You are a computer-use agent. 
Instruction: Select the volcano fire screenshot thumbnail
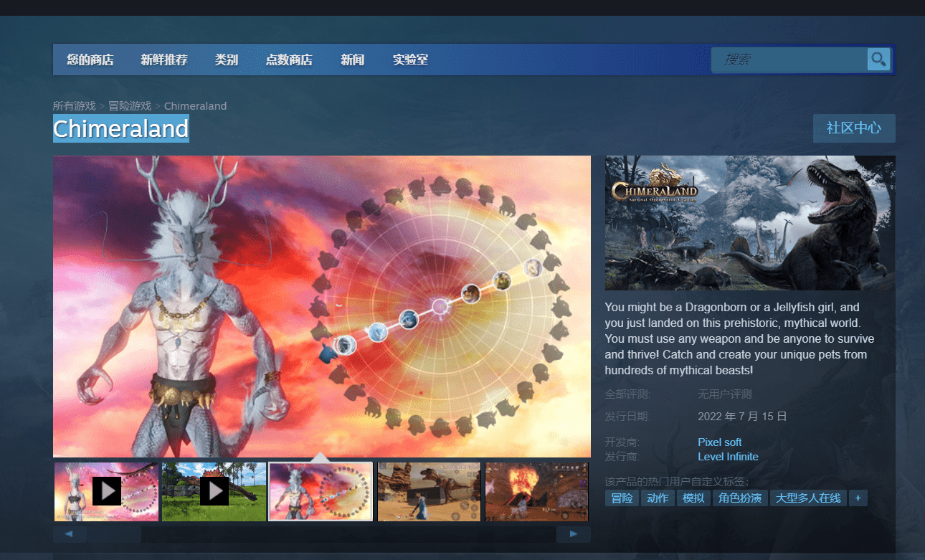click(536, 491)
